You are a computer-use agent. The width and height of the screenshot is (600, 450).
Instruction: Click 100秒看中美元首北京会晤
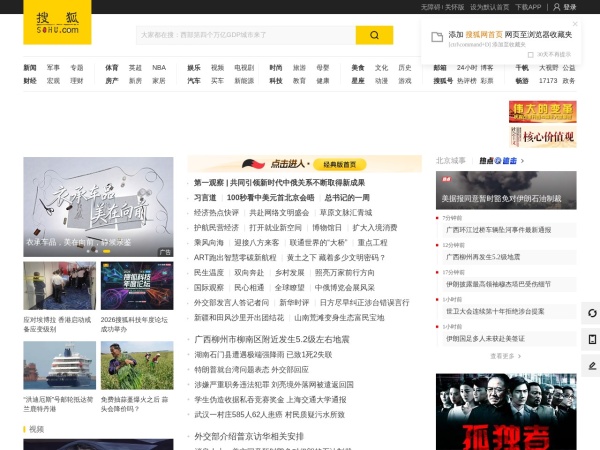point(270,198)
